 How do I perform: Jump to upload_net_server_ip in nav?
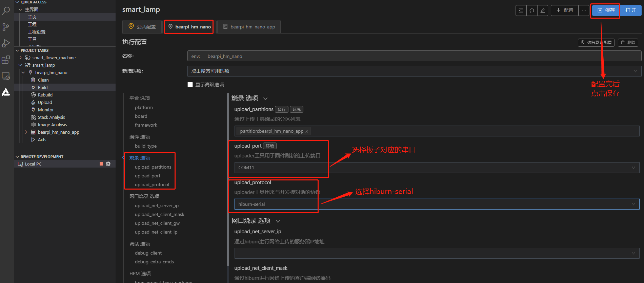coord(157,205)
